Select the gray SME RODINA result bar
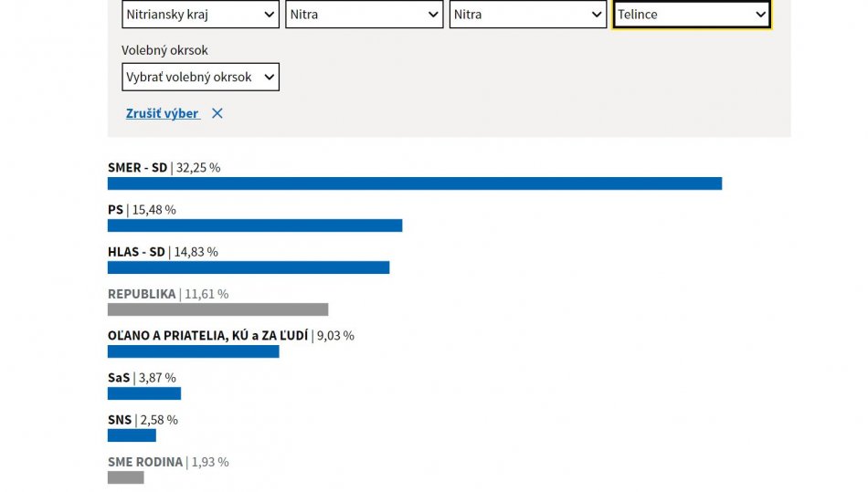Viewport: 868px width, 492px height. click(x=125, y=477)
